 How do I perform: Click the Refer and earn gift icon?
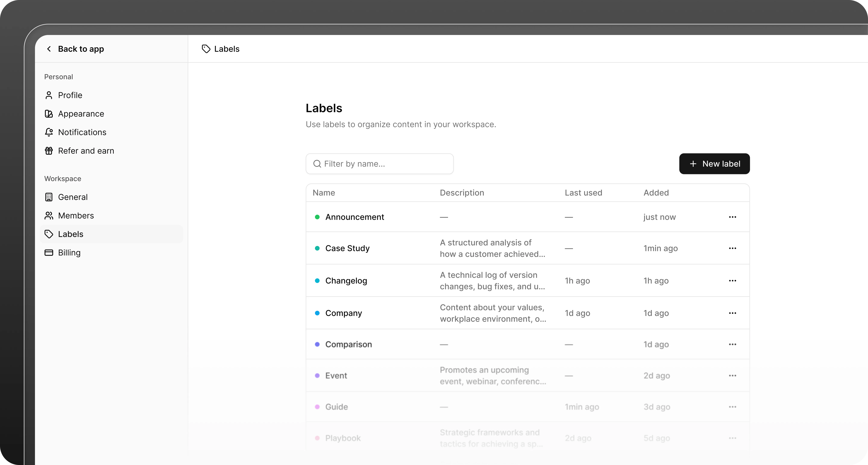pos(49,151)
